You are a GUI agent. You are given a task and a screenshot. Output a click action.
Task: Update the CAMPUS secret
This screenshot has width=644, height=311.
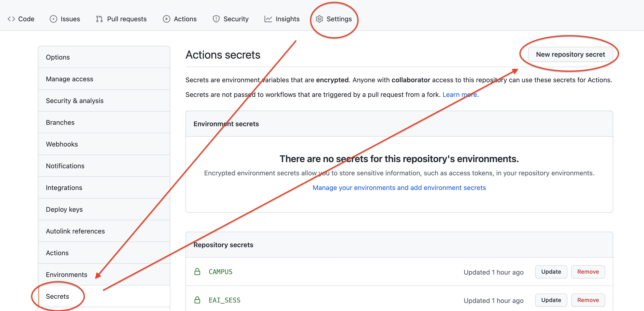[551, 272]
